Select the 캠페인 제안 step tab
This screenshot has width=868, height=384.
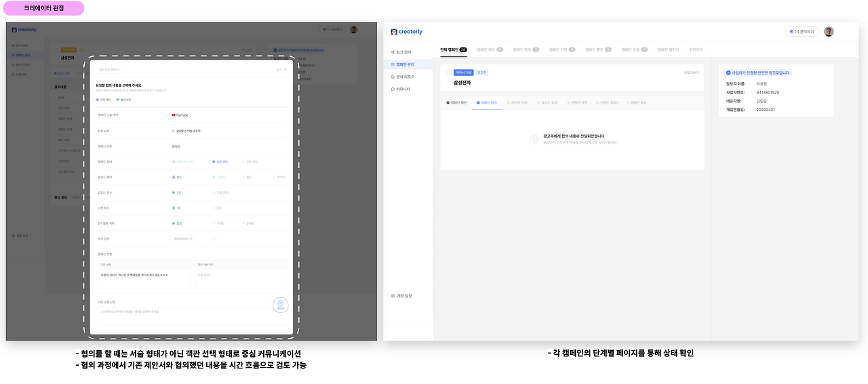pyautogui.click(x=457, y=102)
